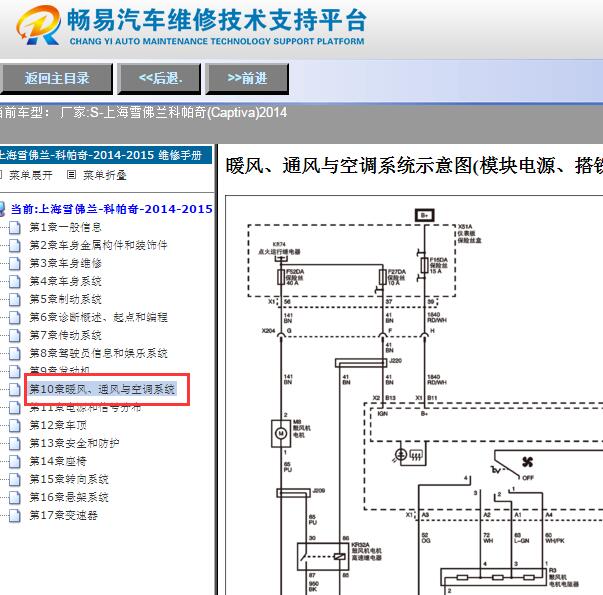Click page icon beside 第2章车身金属构件和装饰件
This screenshot has height=595, width=603.
point(15,245)
